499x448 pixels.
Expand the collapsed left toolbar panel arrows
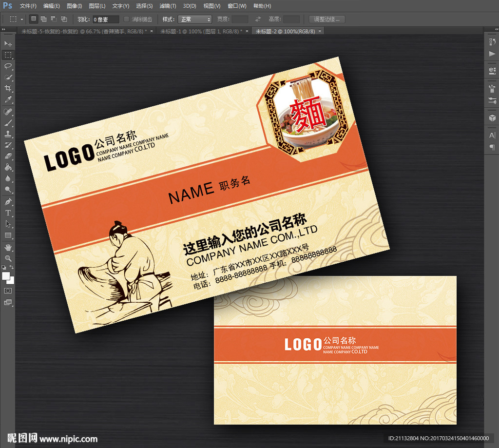pyautogui.click(x=3, y=29)
